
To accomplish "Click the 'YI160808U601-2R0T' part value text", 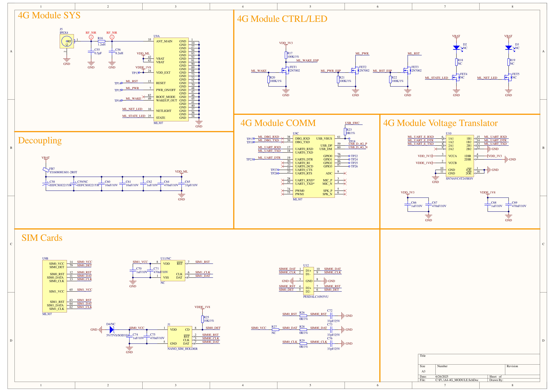I will click(63, 172).
